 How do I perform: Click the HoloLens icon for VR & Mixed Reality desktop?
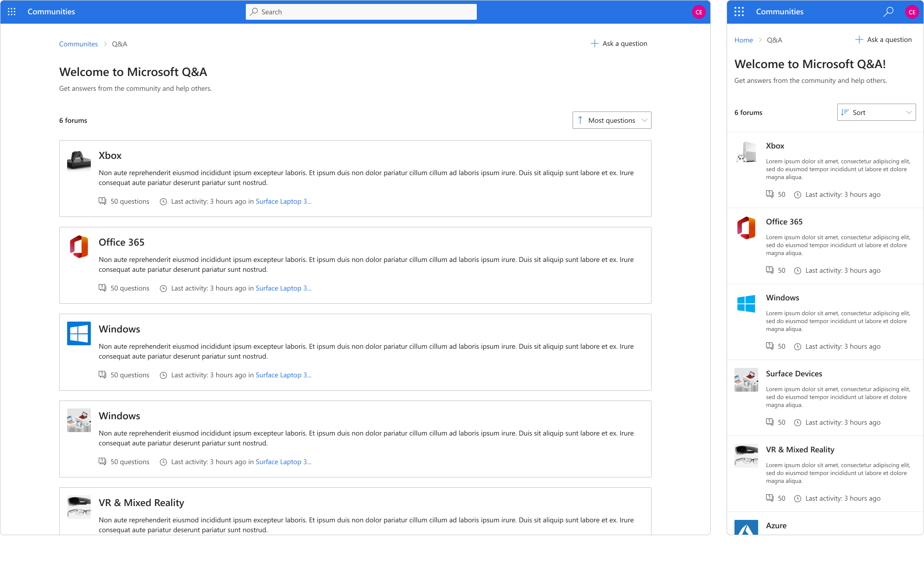click(x=79, y=507)
